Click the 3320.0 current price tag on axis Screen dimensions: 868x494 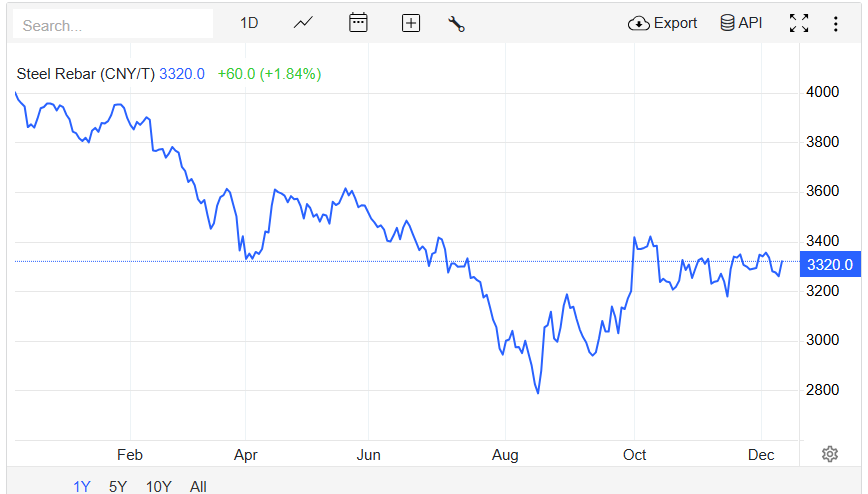click(829, 265)
